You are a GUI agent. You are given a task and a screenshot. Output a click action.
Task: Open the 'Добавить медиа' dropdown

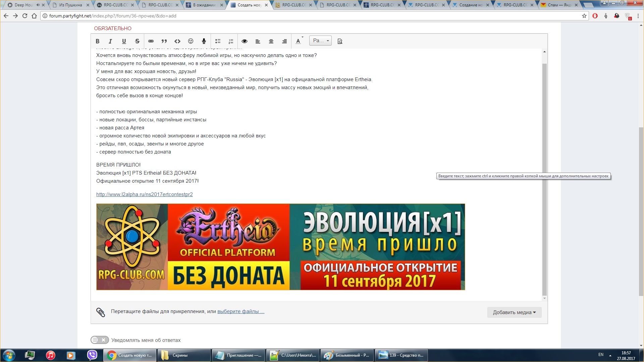[514, 312]
